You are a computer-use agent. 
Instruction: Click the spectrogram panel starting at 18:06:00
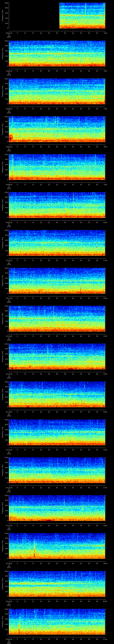tap(57, 91)
